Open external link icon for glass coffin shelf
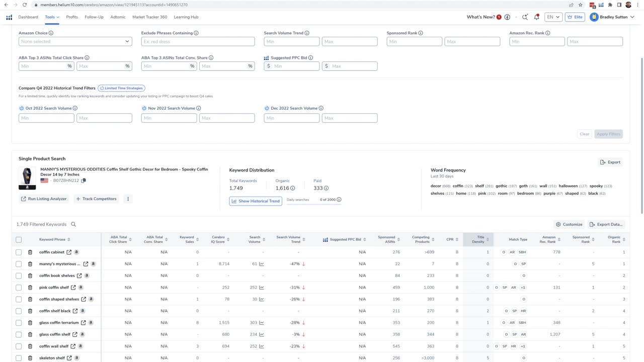This screenshot has height=362, width=644. tap(75, 334)
